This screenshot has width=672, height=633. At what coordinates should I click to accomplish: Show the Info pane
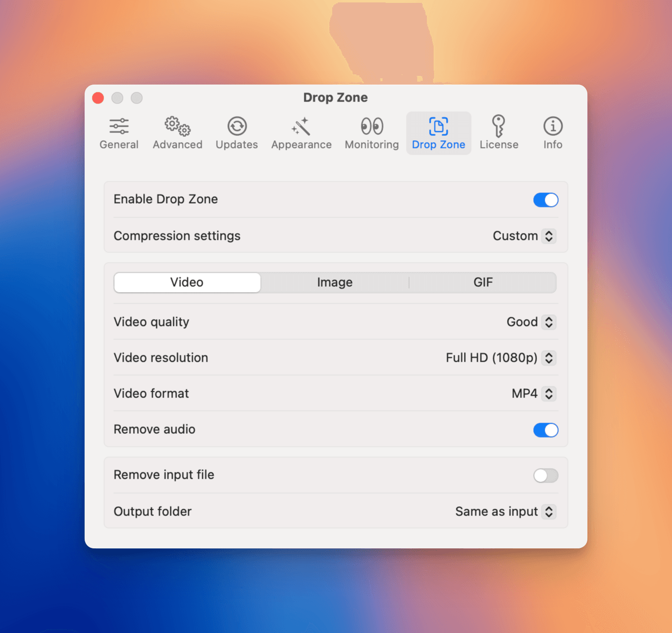[553, 133]
